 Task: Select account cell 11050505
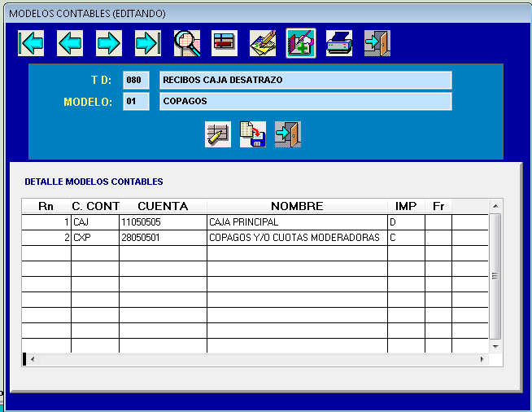pos(163,222)
